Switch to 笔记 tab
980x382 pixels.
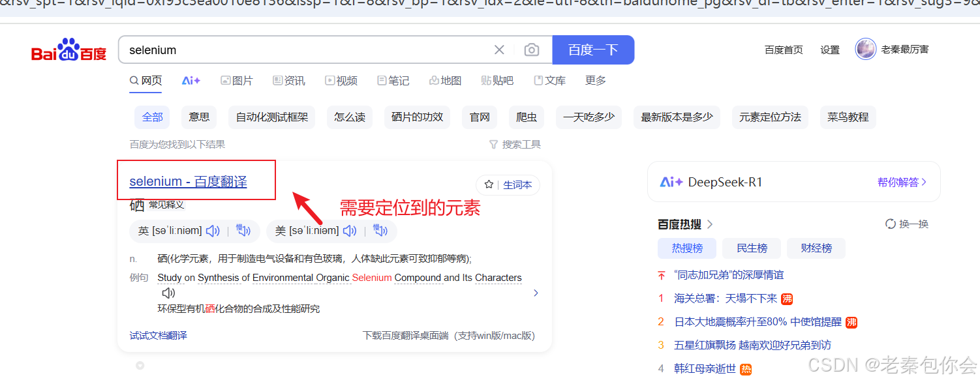click(x=393, y=81)
